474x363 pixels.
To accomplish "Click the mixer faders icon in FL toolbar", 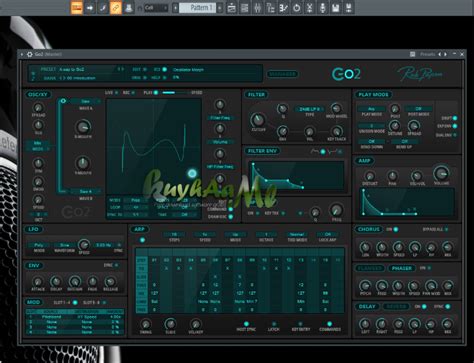I will coord(257,8).
